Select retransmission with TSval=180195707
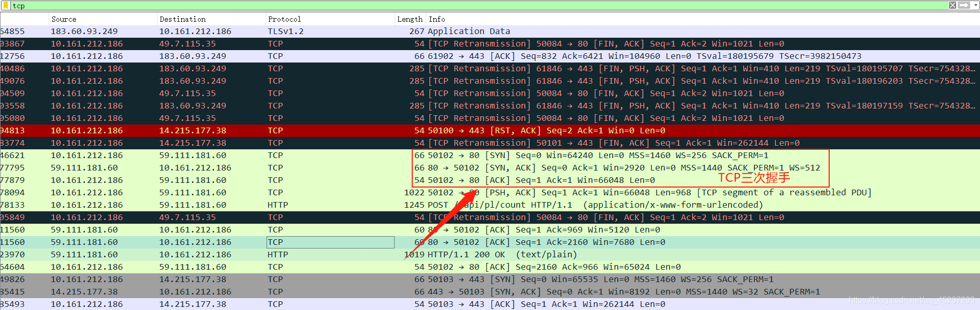Viewport: 980px width, 310px height. [490, 68]
